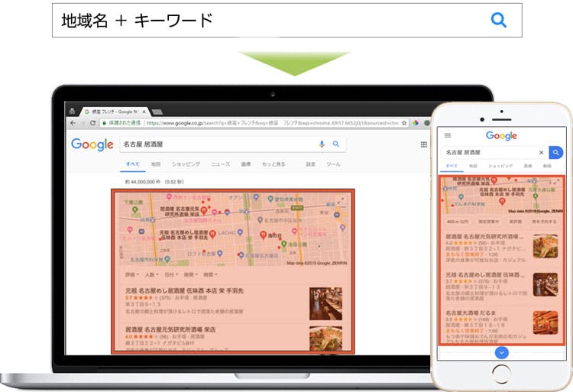Select the すべて tab on the laptop

click(x=133, y=164)
